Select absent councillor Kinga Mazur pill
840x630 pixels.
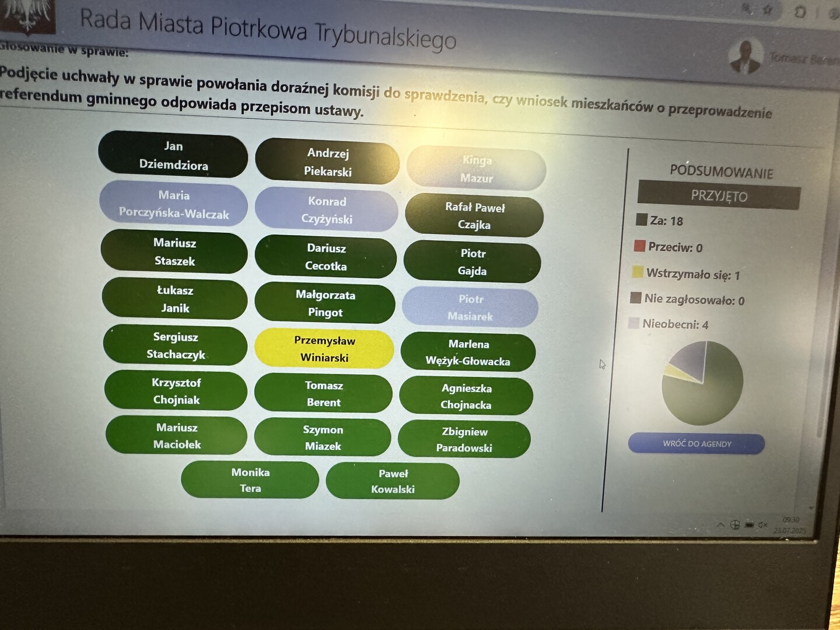(477, 169)
